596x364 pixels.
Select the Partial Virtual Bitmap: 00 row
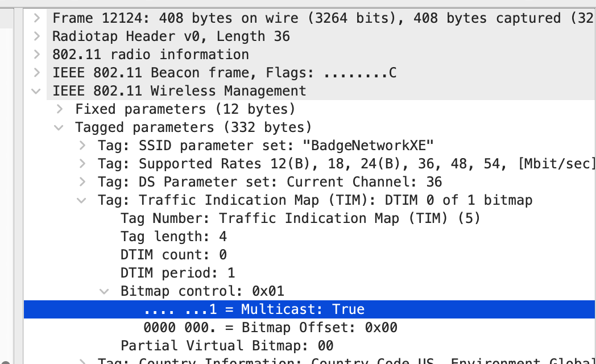tap(226, 346)
